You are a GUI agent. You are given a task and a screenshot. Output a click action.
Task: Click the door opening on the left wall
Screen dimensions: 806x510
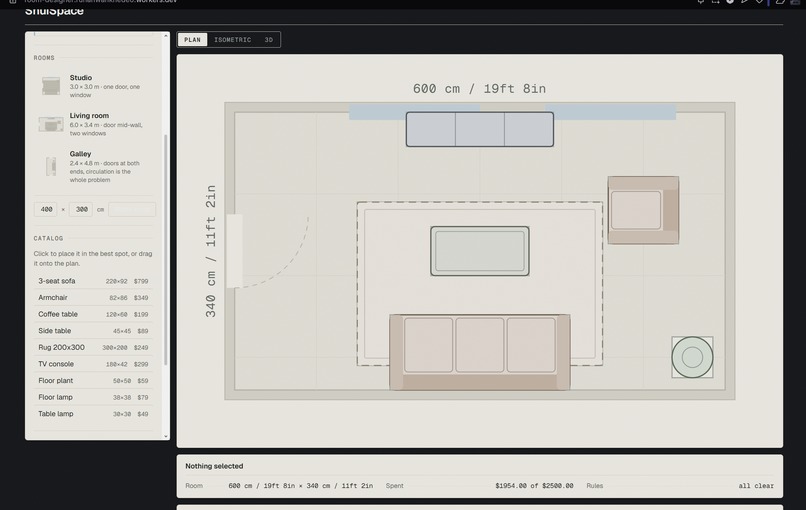[234, 251]
